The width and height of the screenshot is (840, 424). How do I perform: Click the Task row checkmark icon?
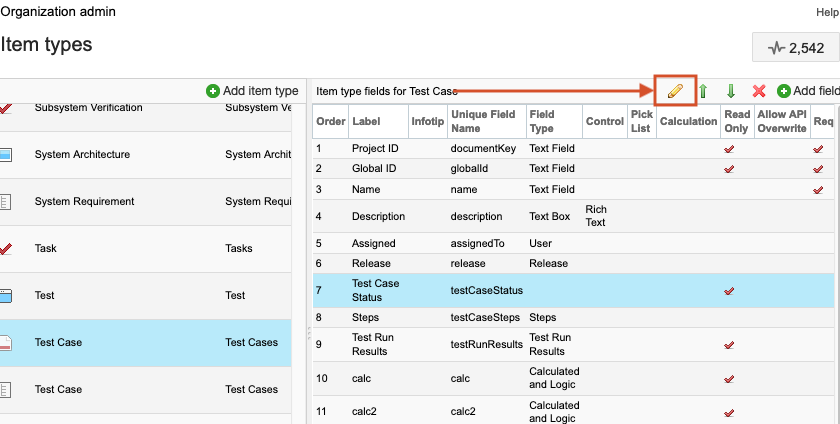(x=5, y=249)
